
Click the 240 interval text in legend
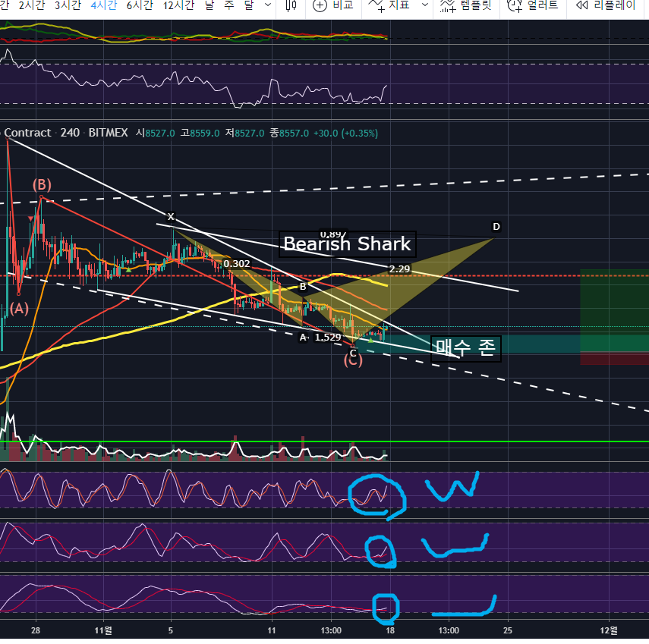pos(70,133)
